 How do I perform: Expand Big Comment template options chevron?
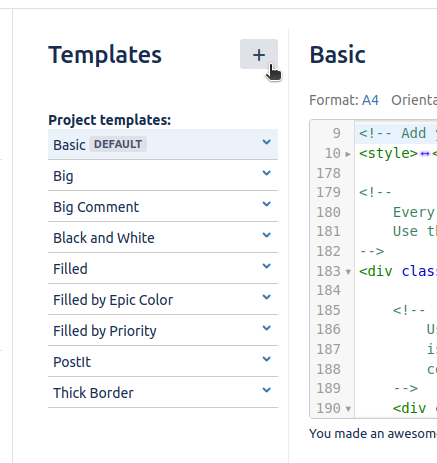266,204
